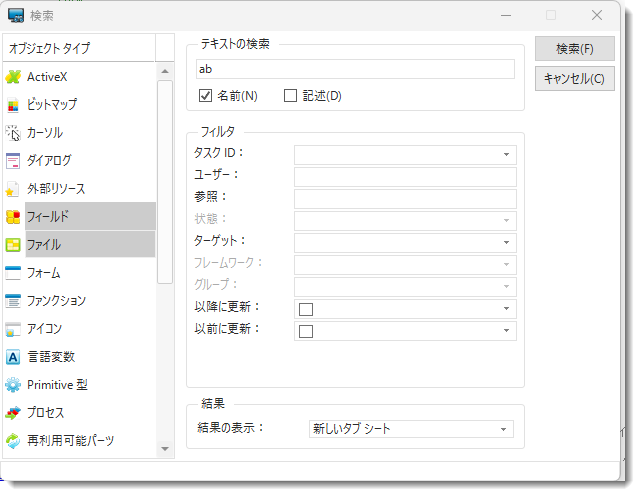
Task: Click the 言語変数 icon
Action: (x=13, y=357)
